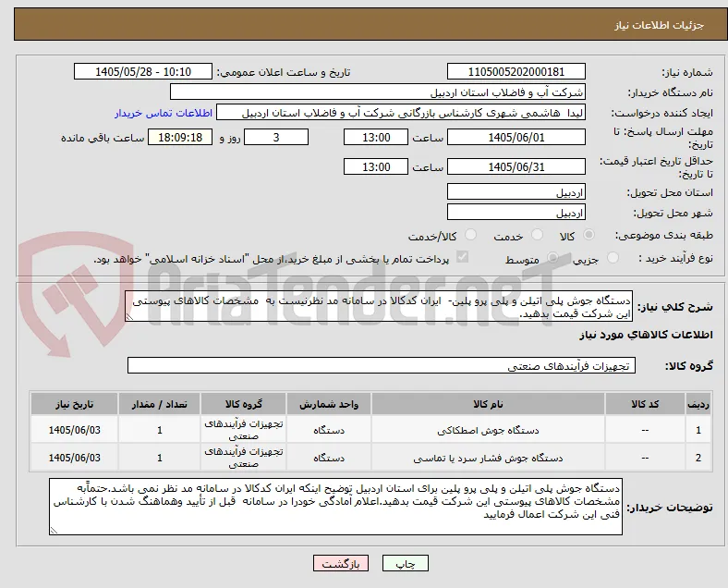Click the resize handle of buyer notes textarea
728x588 pixels.
tap(54, 531)
